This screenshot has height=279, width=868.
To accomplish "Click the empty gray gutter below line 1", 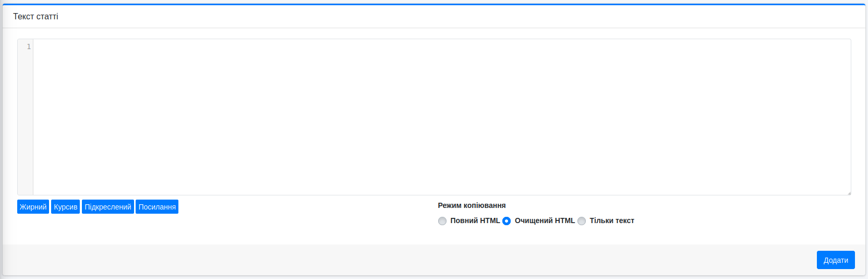I will pyautogui.click(x=26, y=125).
